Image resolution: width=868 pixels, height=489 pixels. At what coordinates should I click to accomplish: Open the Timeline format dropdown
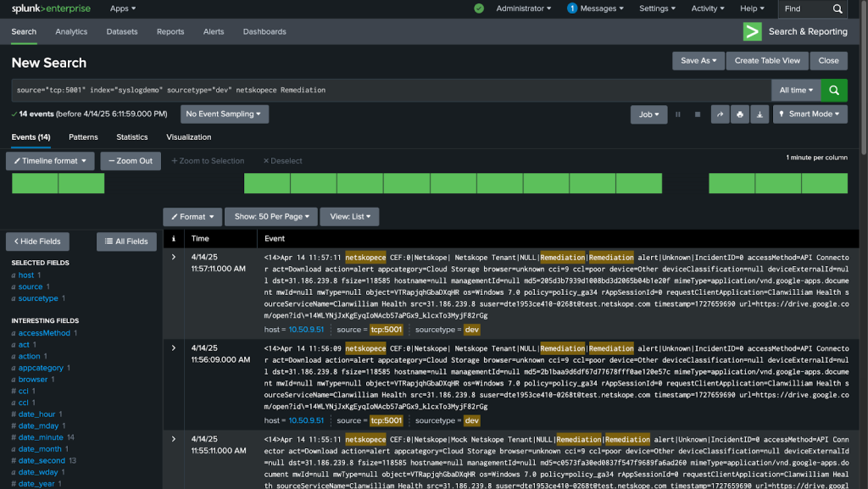pos(50,161)
